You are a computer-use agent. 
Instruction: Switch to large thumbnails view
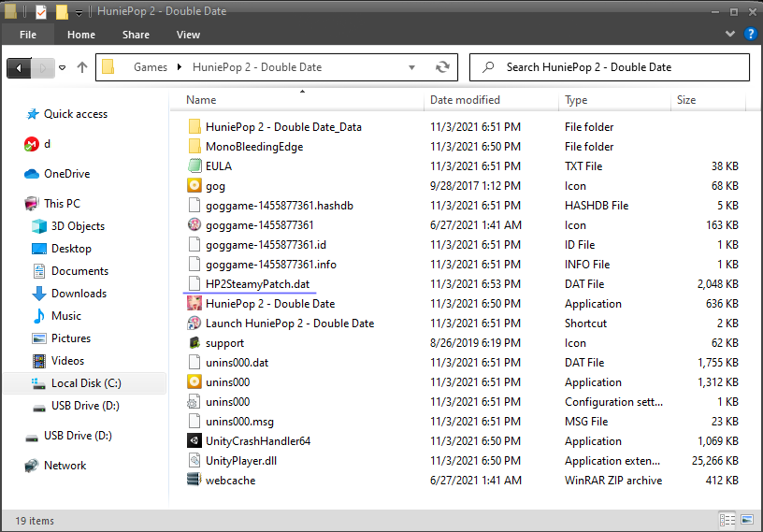(x=747, y=520)
